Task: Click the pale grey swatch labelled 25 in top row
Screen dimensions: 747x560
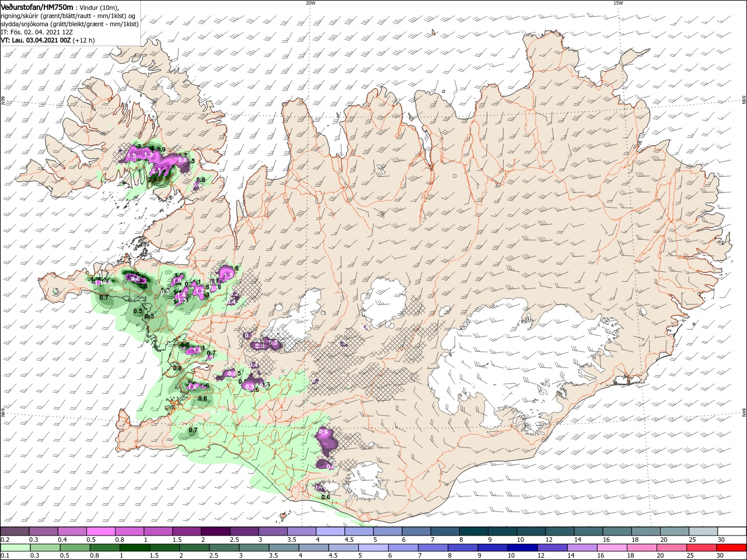Action: 703,531
